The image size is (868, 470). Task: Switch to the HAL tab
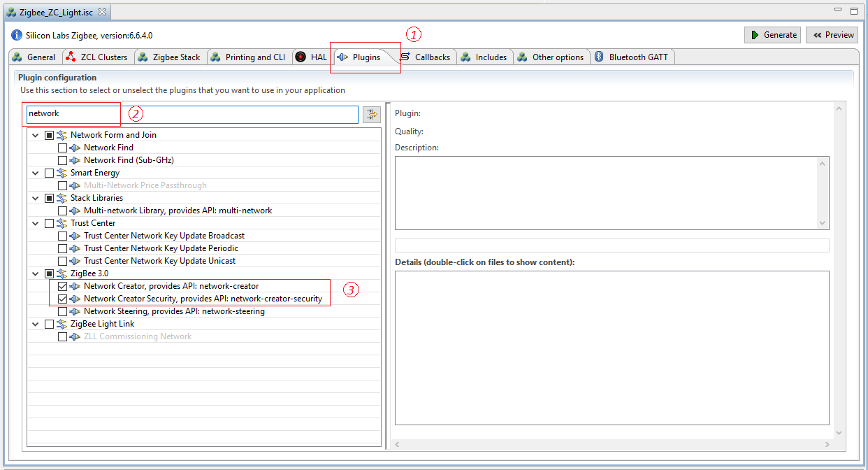tap(311, 57)
